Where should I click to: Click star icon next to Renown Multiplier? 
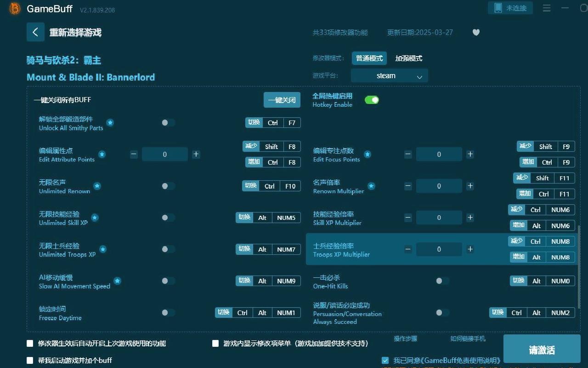(371, 186)
